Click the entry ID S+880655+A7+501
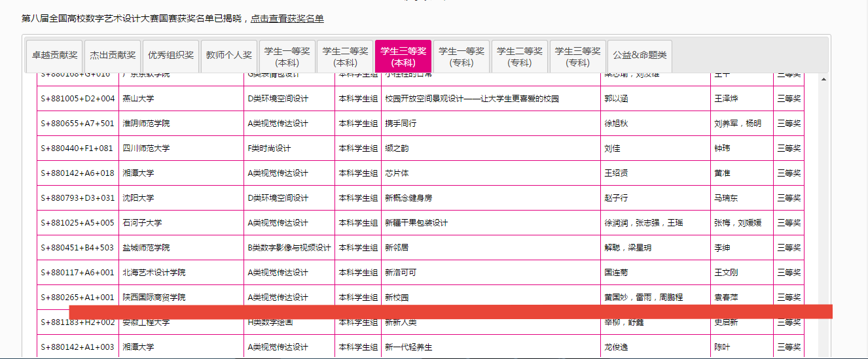868x359 pixels. click(78, 124)
